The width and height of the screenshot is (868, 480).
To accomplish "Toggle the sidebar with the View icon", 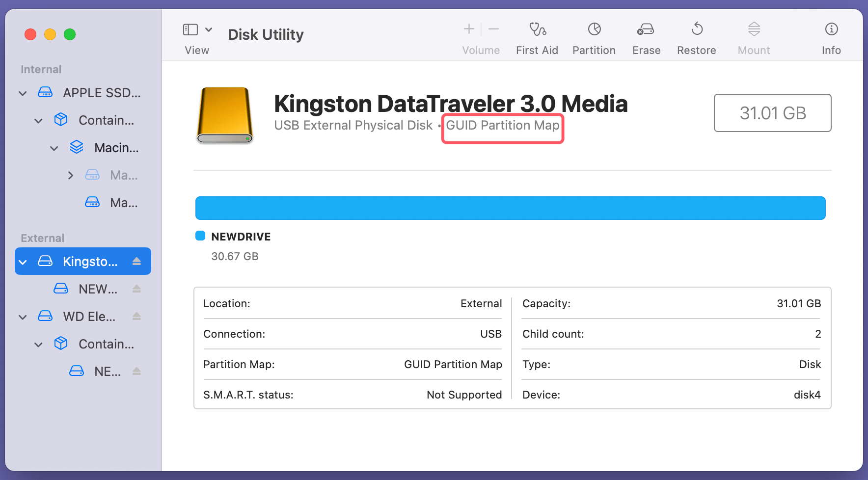I will point(190,29).
